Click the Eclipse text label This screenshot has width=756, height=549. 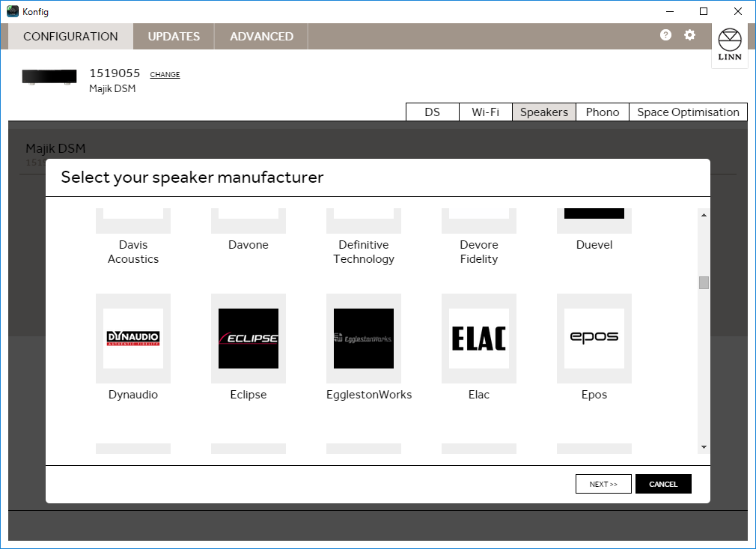point(249,395)
